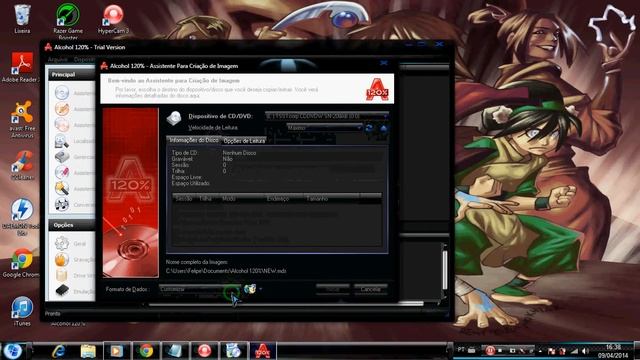640x360 pixels.
Task: Open the image creation wizard disc icon in Principal
Action: coord(62,93)
